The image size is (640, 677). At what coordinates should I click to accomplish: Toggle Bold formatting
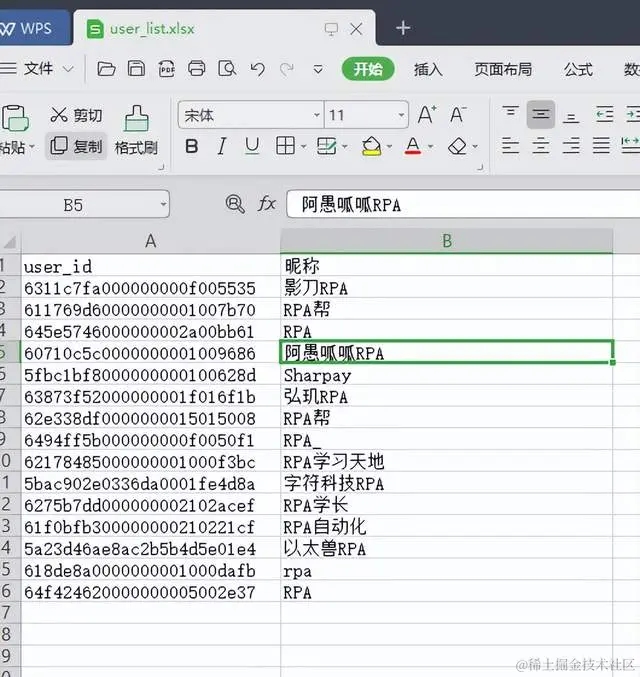(x=192, y=146)
